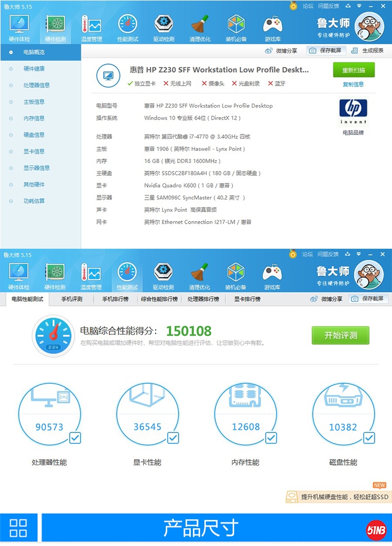Uncheck the 显卡性能 checkbox

(173, 438)
